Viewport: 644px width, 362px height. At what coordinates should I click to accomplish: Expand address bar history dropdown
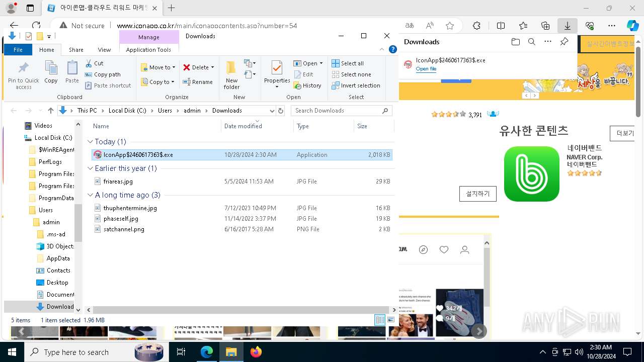[272, 111]
